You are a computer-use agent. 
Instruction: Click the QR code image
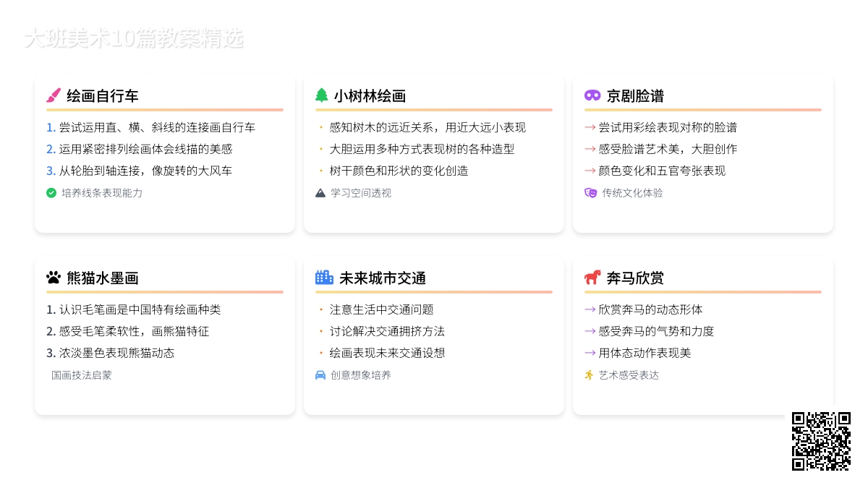coord(821,441)
